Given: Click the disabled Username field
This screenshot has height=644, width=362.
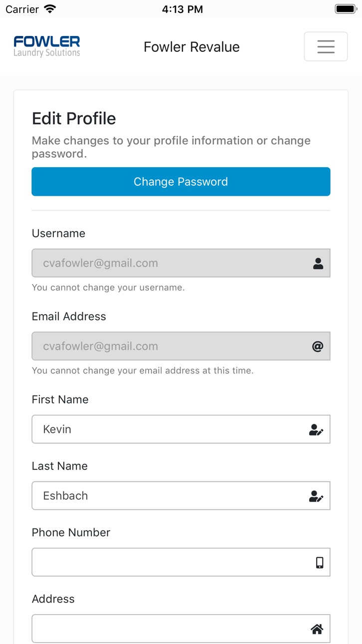Looking at the screenshot, I should tap(181, 263).
